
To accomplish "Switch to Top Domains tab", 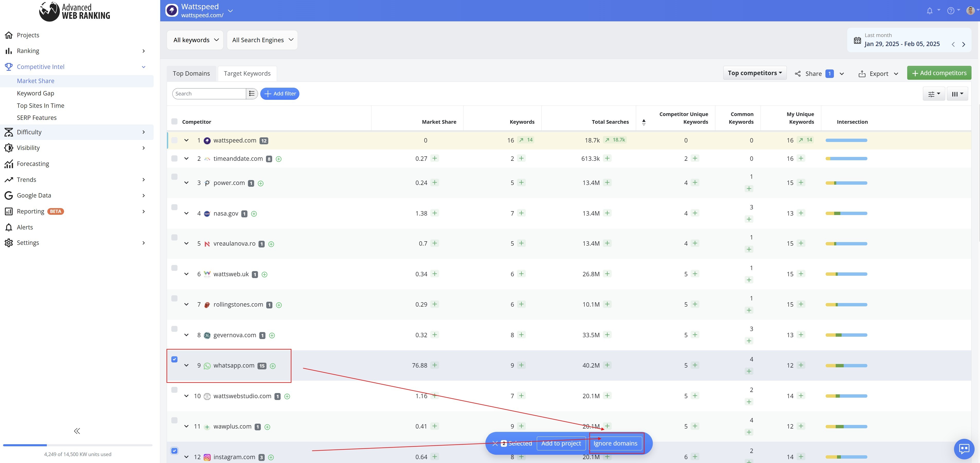I will (191, 73).
